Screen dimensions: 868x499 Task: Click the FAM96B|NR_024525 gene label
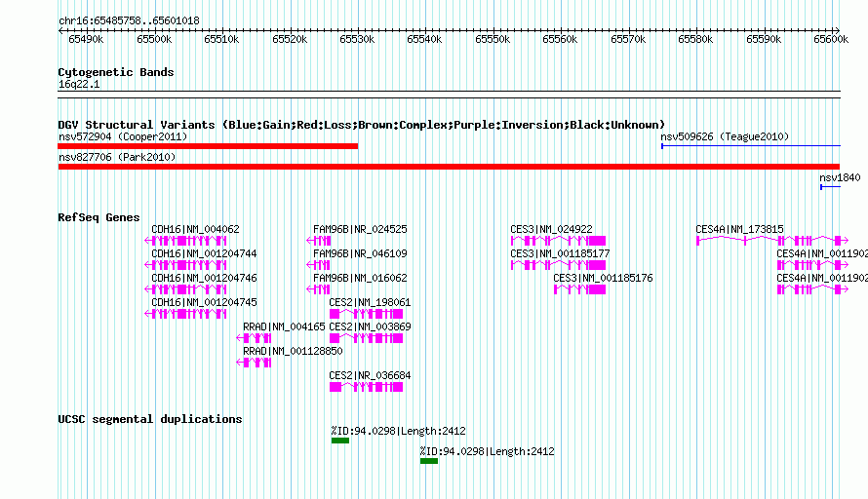360,229
